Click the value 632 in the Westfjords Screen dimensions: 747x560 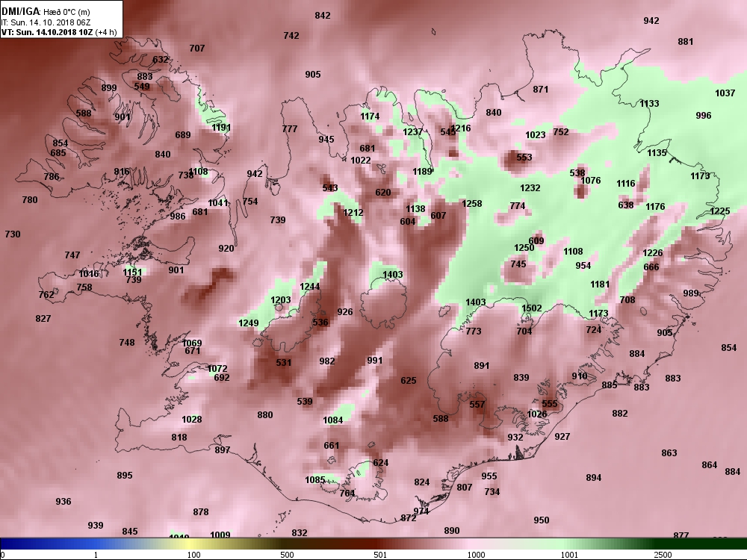click(160, 60)
